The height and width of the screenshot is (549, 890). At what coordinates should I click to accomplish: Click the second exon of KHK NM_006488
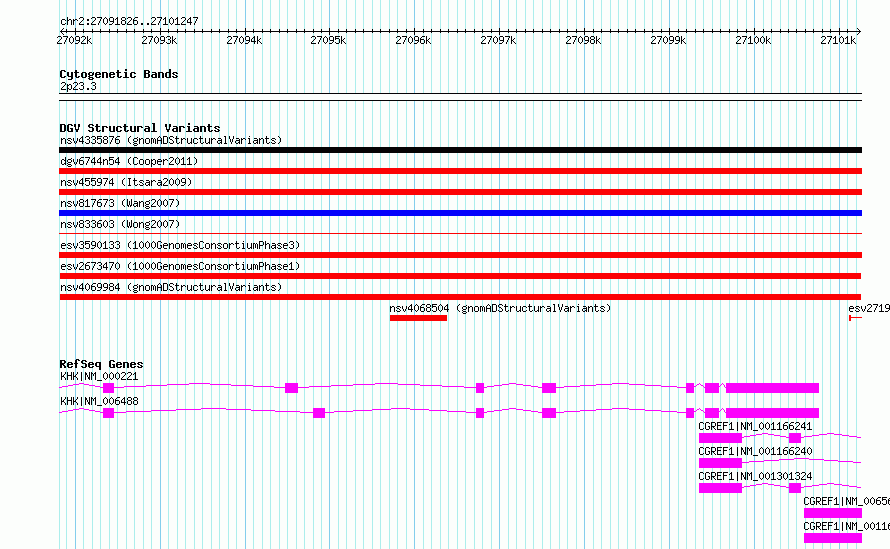click(x=319, y=413)
